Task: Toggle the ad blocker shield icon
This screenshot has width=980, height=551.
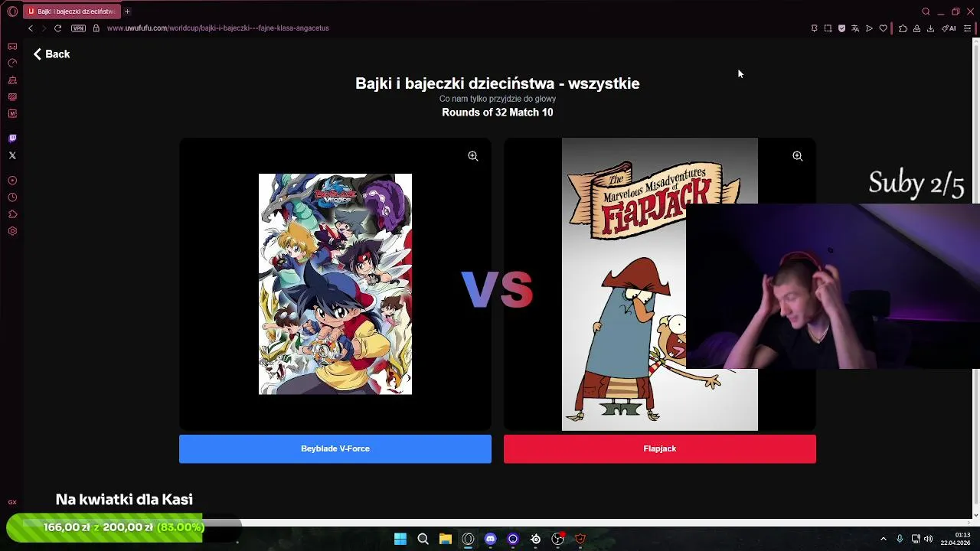Action: 841,28
